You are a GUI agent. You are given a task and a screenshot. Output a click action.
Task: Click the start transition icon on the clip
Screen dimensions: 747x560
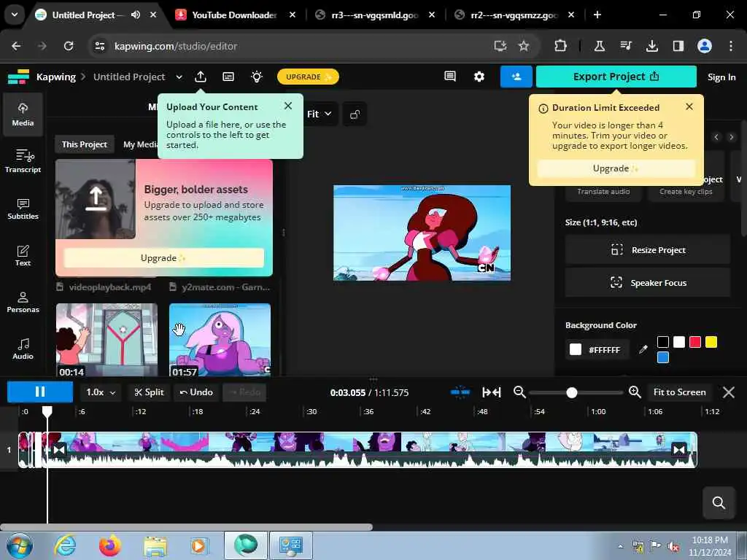[59, 449]
